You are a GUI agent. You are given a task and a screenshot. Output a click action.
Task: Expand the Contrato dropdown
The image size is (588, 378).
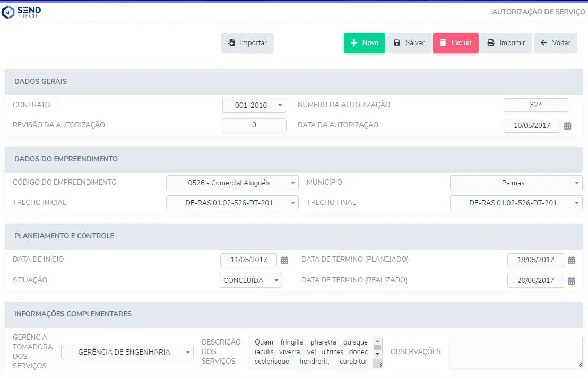tap(254, 105)
